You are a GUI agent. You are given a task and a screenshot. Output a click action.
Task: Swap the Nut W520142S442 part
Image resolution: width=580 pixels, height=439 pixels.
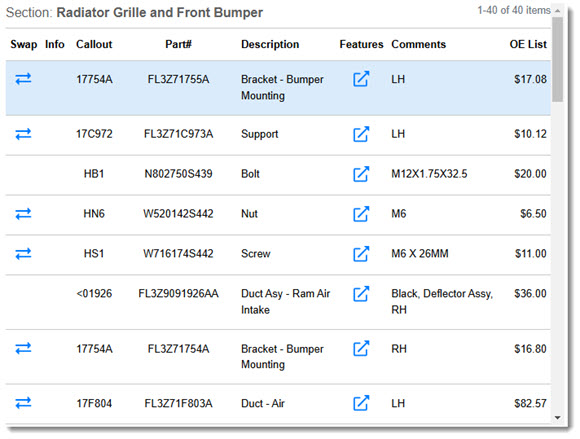click(23, 213)
